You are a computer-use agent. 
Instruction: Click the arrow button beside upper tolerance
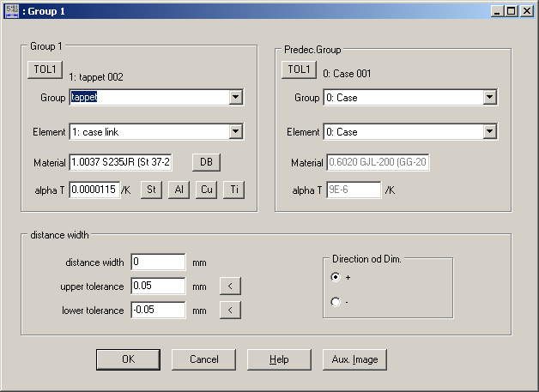click(x=230, y=286)
